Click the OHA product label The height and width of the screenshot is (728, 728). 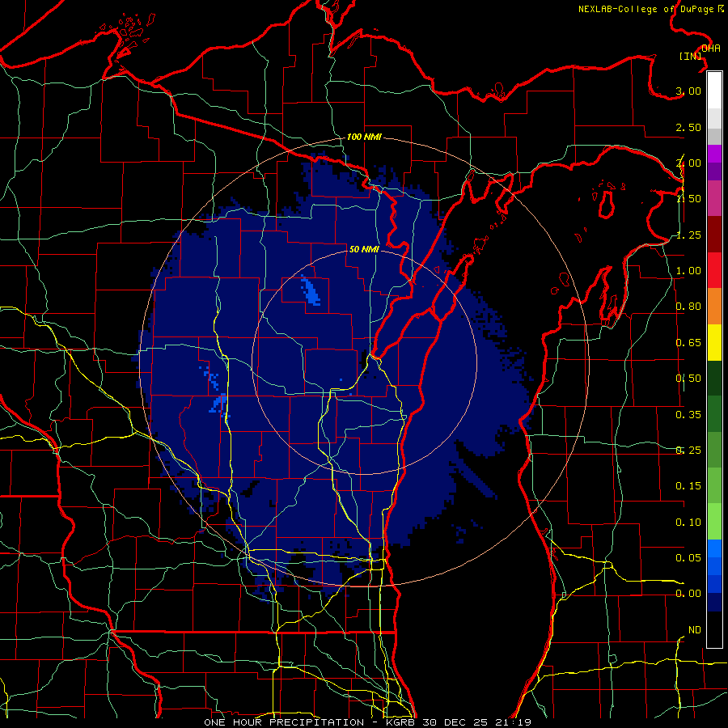point(710,49)
